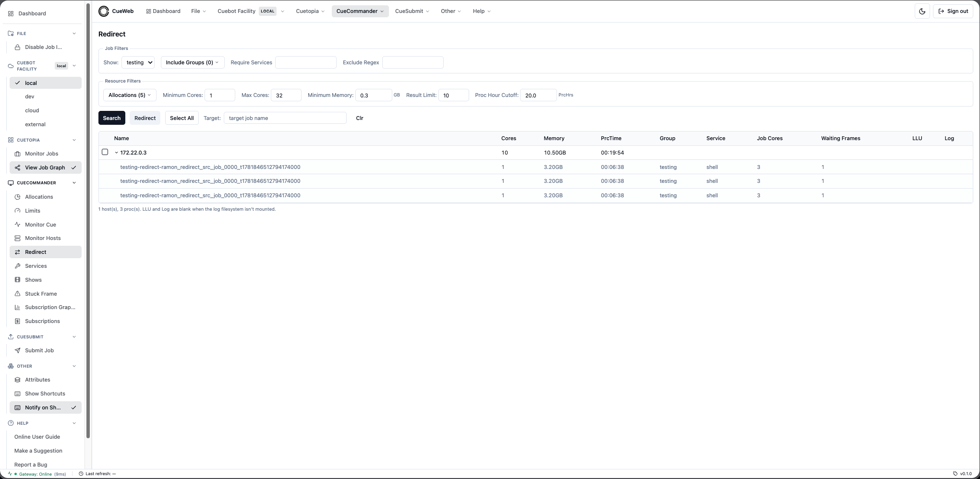This screenshot has height=479, width=980.
Task: Collapse the 172.22.0.3 host row chevron
Action: pyautogui.click(x=116, y=153)
